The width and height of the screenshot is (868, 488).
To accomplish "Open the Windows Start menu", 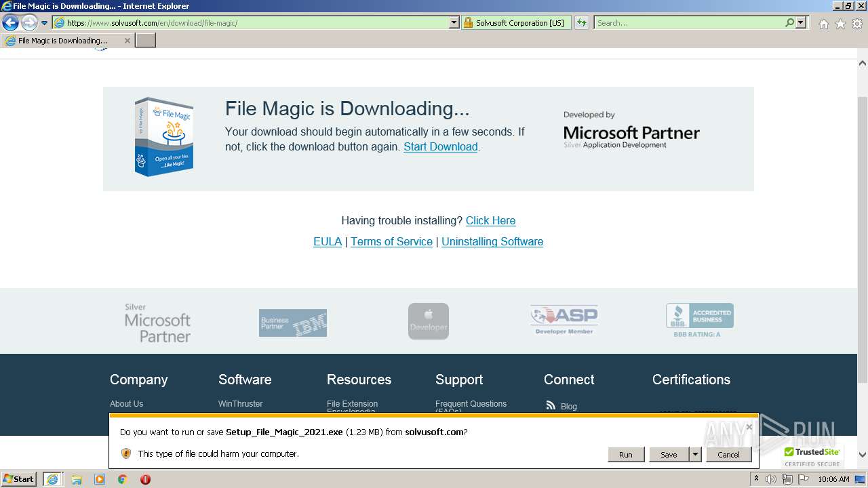I will coord(18,479).
